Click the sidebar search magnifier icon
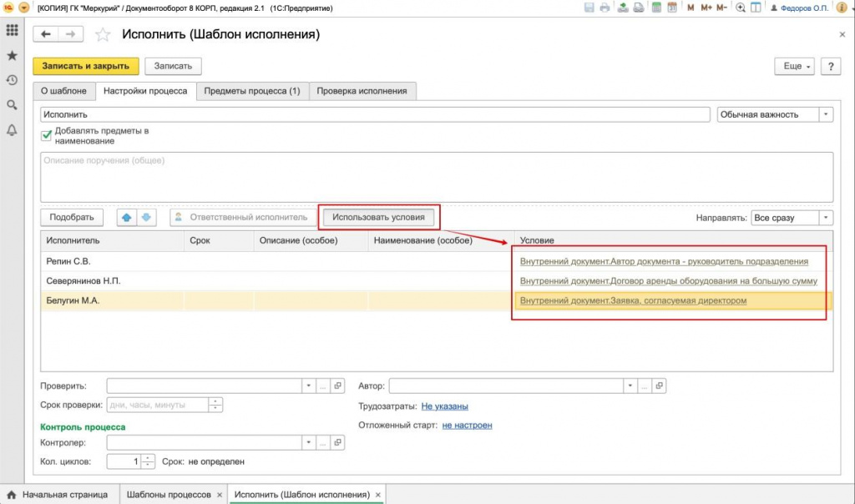The image size is (855, 504). [x=12, y=105]
